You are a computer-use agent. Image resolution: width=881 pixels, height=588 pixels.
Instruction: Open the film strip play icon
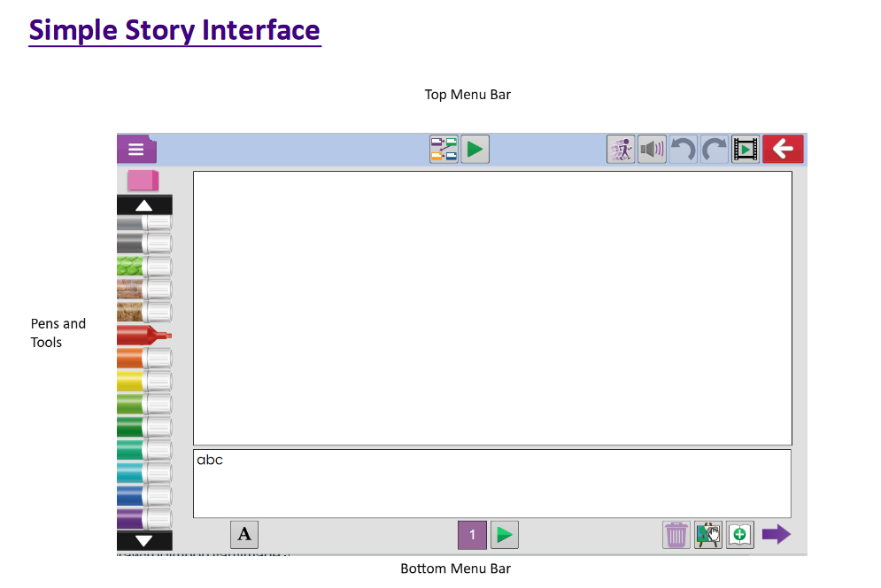coord(746,149)
